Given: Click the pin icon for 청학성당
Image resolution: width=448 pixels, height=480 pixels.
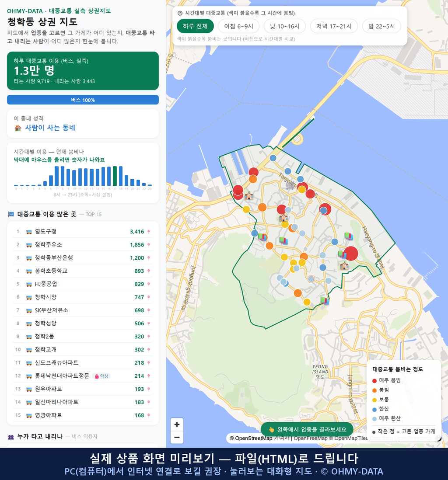Looking at the screenshot, I should [x=149, y=323].
